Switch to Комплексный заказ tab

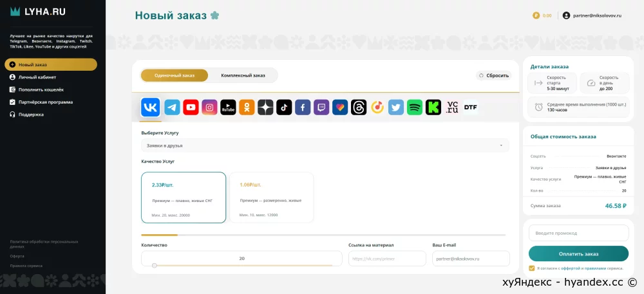[x=243, y=75]
